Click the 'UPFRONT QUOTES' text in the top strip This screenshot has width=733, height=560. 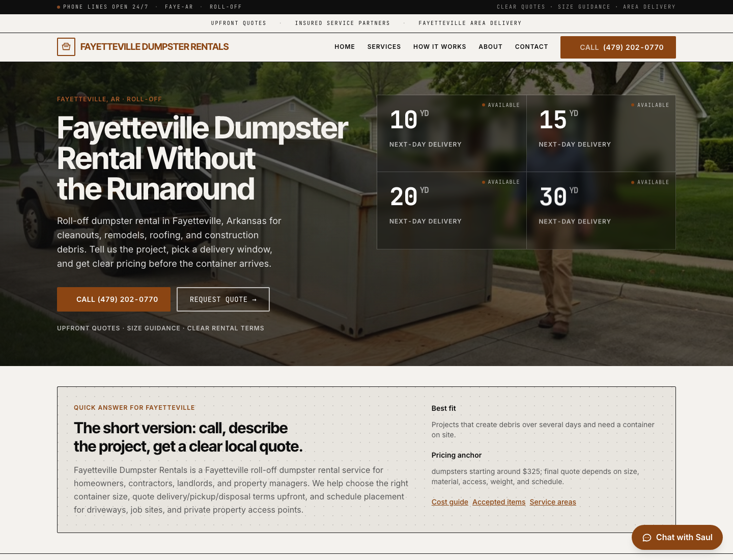[x=239, y=23]
